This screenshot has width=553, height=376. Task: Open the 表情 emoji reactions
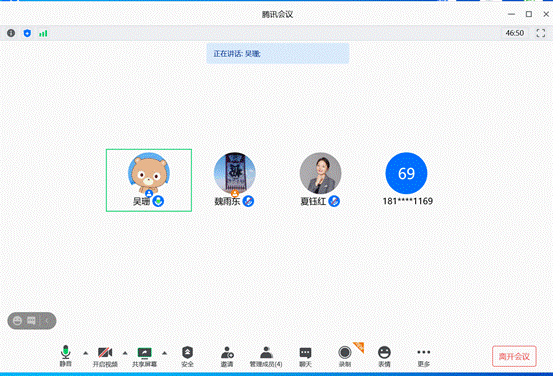click(384, 357)
